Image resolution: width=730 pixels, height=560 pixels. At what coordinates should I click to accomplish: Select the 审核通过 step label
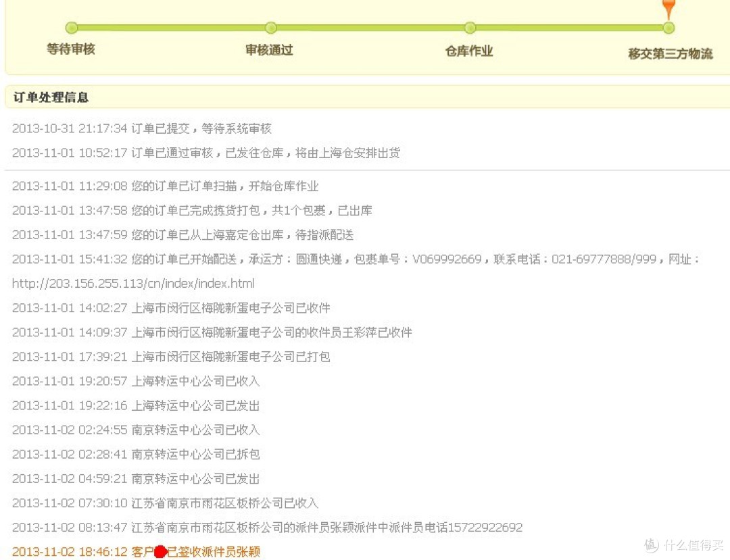[270, 50]
